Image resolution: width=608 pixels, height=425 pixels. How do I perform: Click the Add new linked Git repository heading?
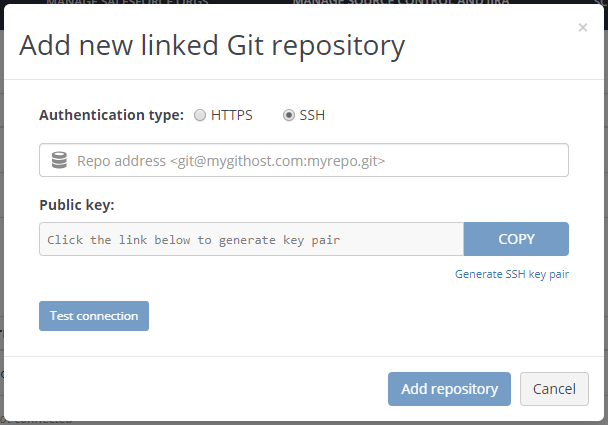point(212,45)
